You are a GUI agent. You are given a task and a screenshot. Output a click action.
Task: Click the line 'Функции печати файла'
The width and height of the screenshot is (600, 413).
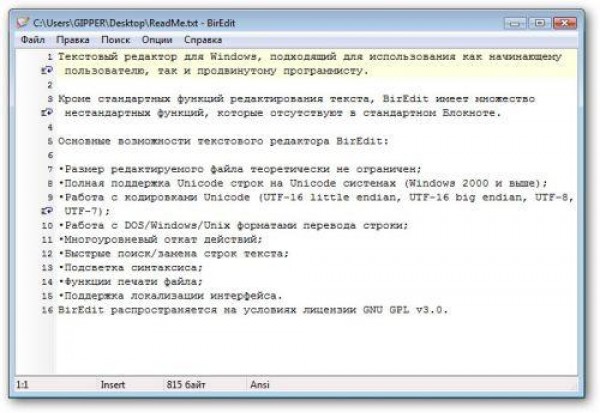(130, 282)
